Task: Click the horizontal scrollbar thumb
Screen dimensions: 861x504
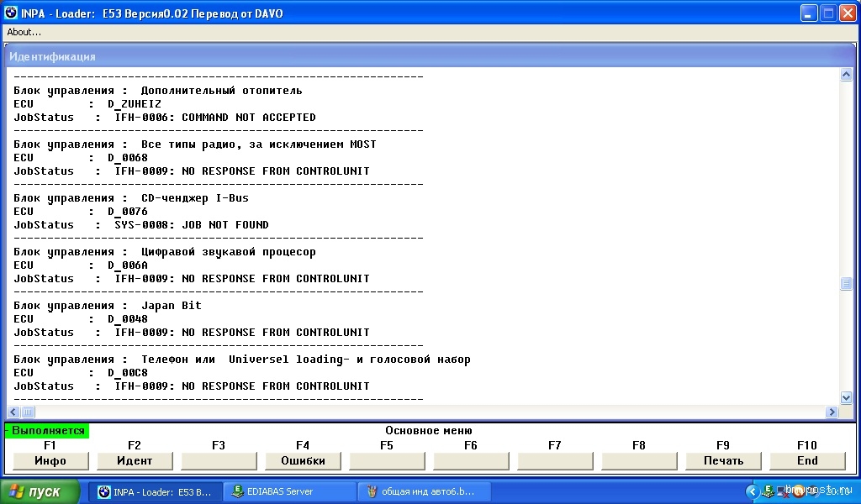Action: 28,412
